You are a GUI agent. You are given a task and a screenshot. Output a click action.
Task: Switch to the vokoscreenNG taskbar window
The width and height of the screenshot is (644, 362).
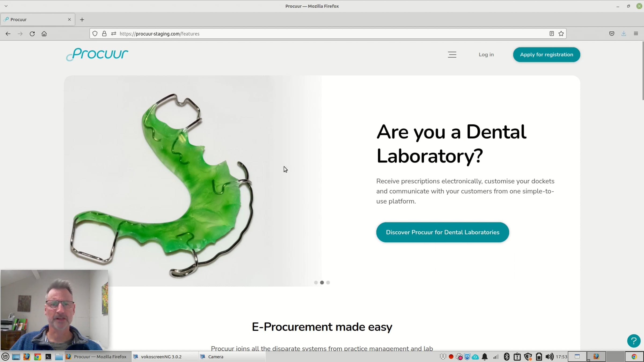pos(161,357)
